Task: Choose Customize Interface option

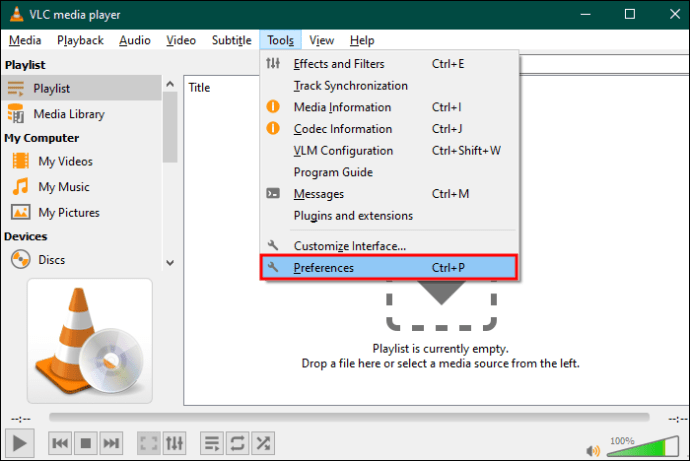Action: [349, 246]
